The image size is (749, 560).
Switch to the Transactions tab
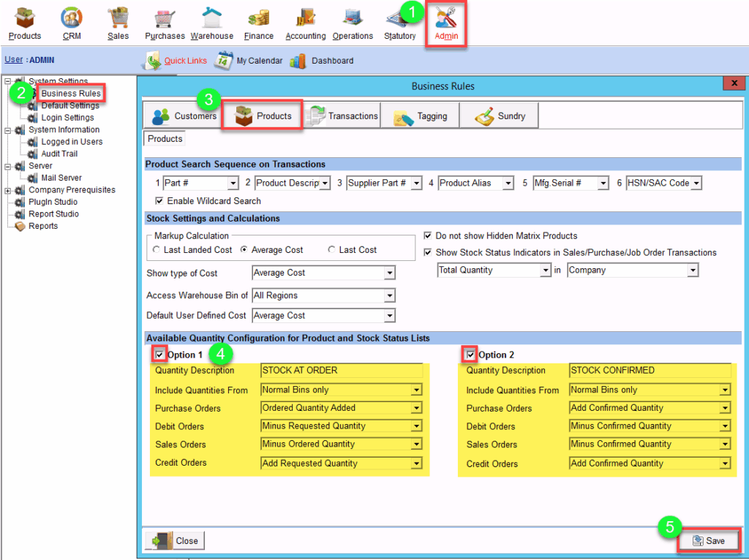(x=342, y=116)
